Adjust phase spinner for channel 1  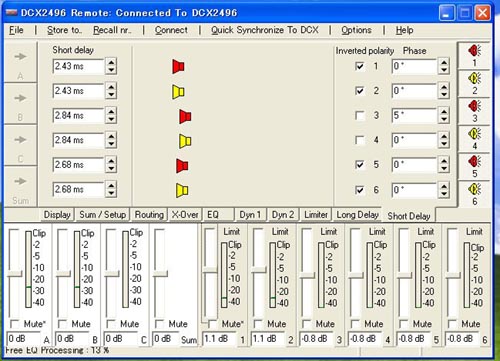(x=444, y=66)
